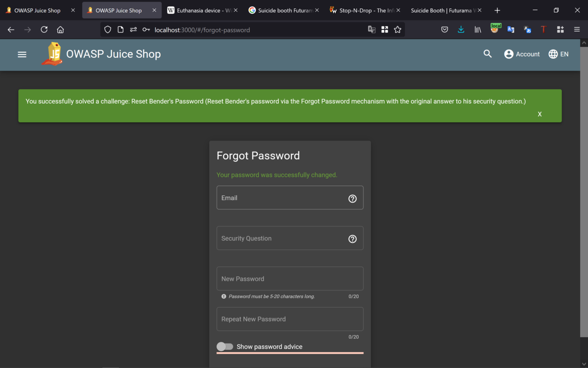Click the red T extension icon
Screen dimensions: 588x368
543,29
